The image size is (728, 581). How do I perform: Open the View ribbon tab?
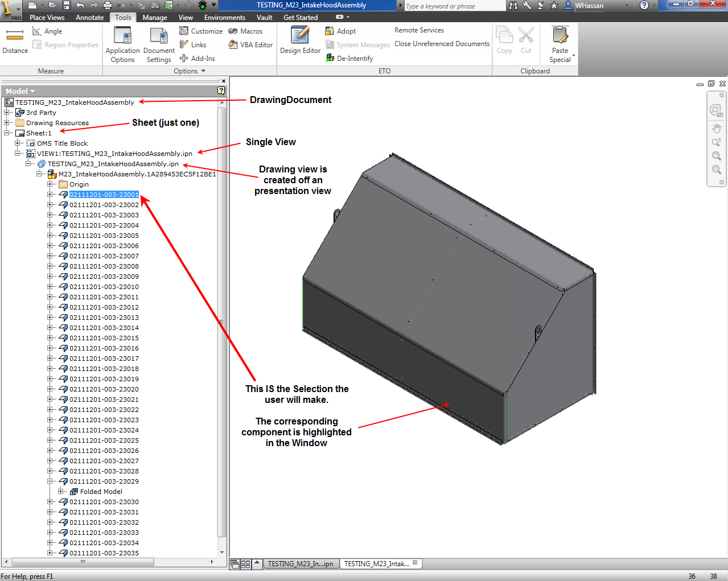click(186, 18)
